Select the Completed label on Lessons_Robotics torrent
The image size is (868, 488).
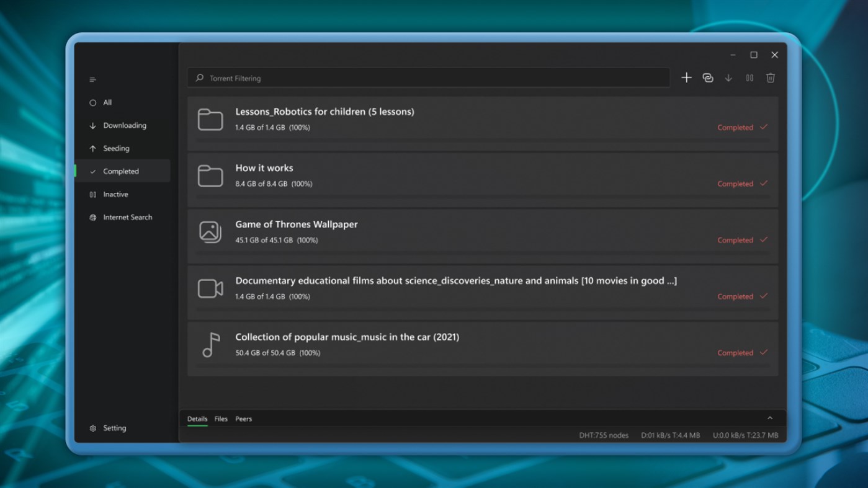click(736, 127)
